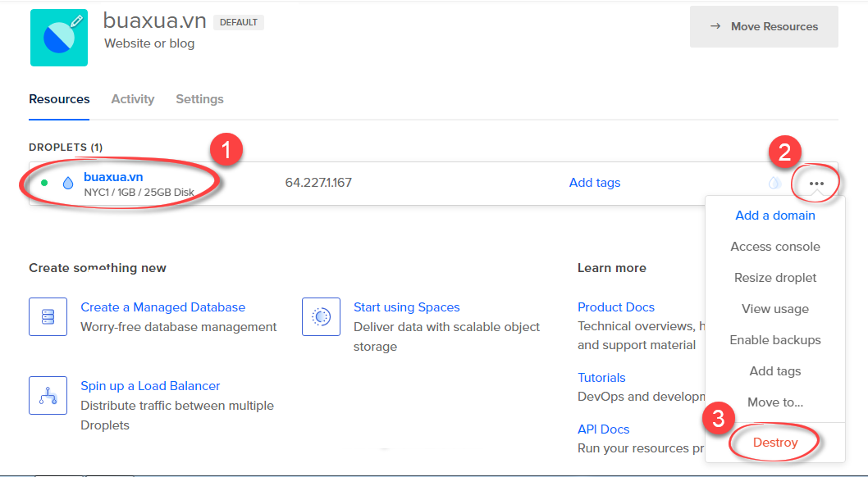Click the Website or blog description
Image resolution: width=868 pixels, height=477 pixels.
149,43
